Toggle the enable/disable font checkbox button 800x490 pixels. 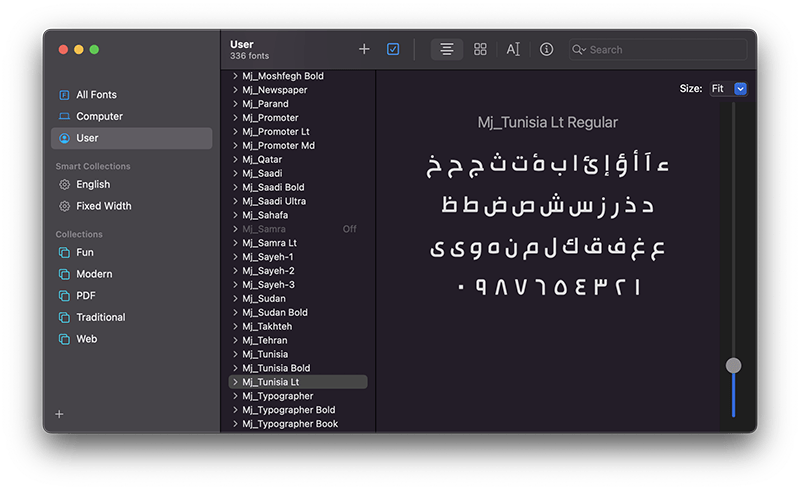click(393, 49)
